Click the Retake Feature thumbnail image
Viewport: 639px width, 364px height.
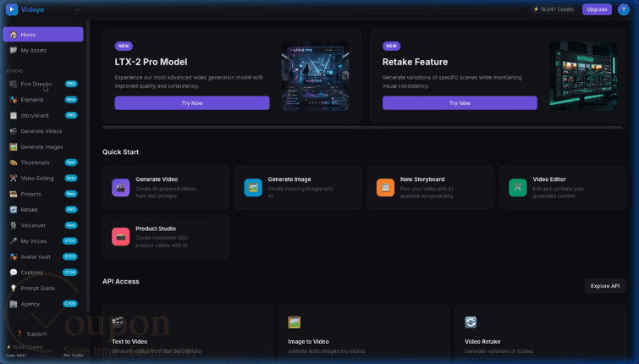(583, 76)
